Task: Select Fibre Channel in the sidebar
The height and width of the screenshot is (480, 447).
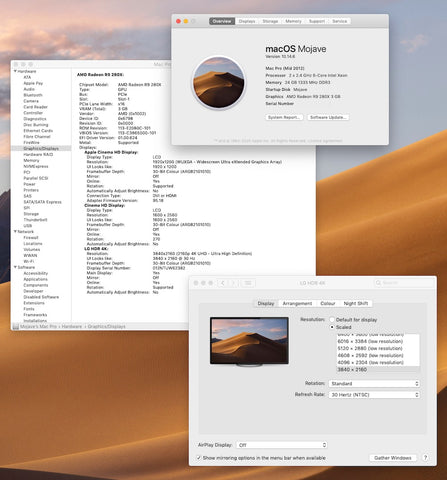Action: (37, 137)
